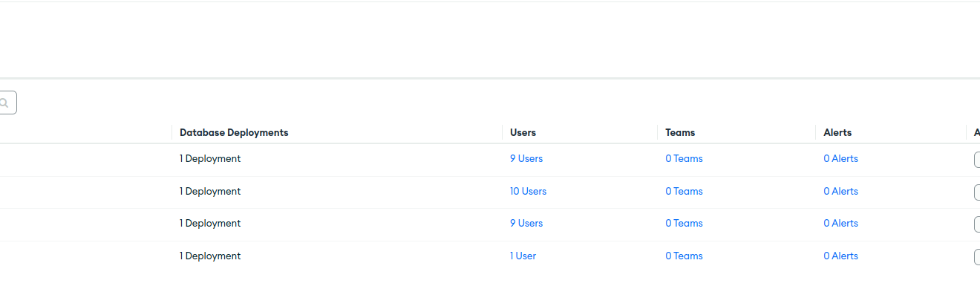980x292 pixels.
Task: View 0 Alerts in the 10 Users row
Action: (x=840, y=191)
